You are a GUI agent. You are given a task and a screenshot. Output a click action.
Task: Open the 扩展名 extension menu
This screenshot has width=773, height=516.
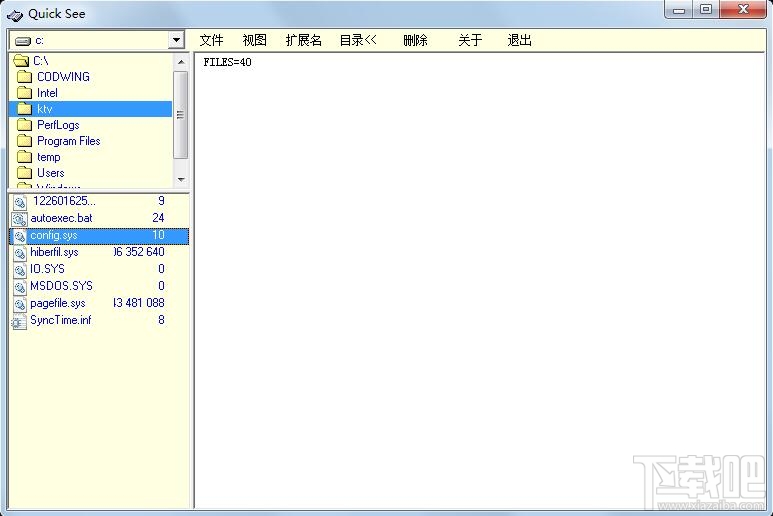pyautogui.click(x=304, y=40)
